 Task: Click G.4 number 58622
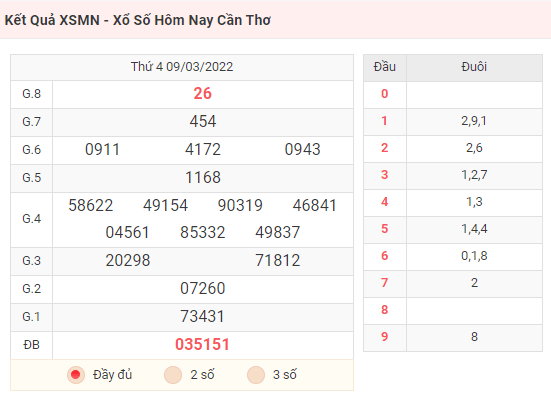pyautogui.click(x=91, y=205)
